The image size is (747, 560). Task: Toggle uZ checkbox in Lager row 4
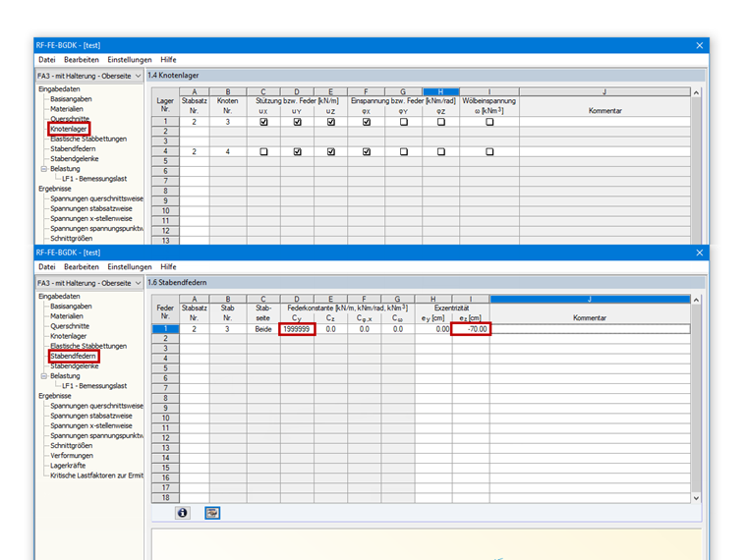pyautogui.click(x=331, y=152)
